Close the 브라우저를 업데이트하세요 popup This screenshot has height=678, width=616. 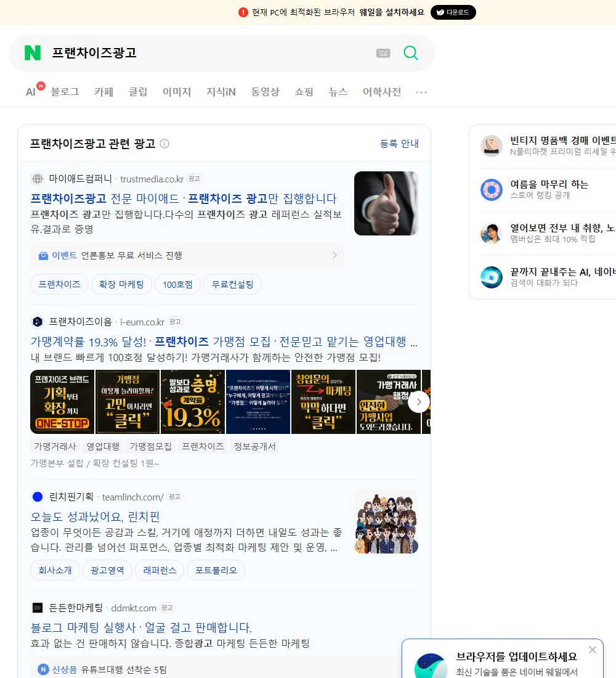coord(593,650)
